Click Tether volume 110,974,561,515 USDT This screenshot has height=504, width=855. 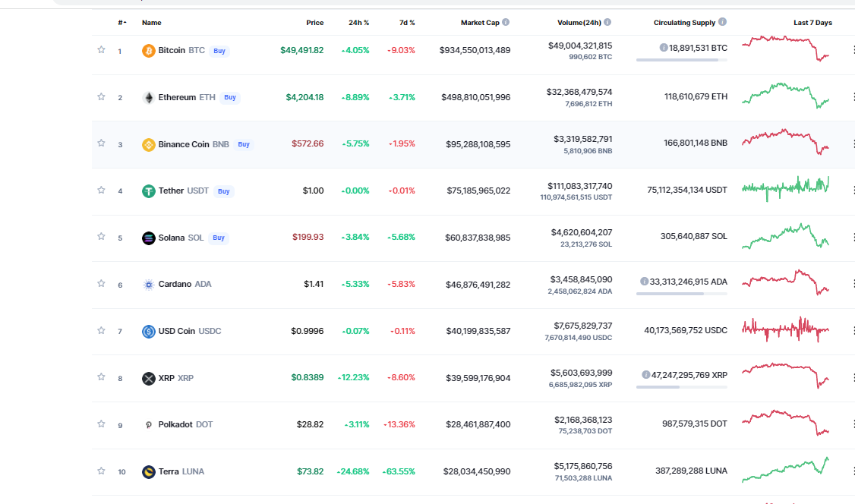(x=576, y=197)
